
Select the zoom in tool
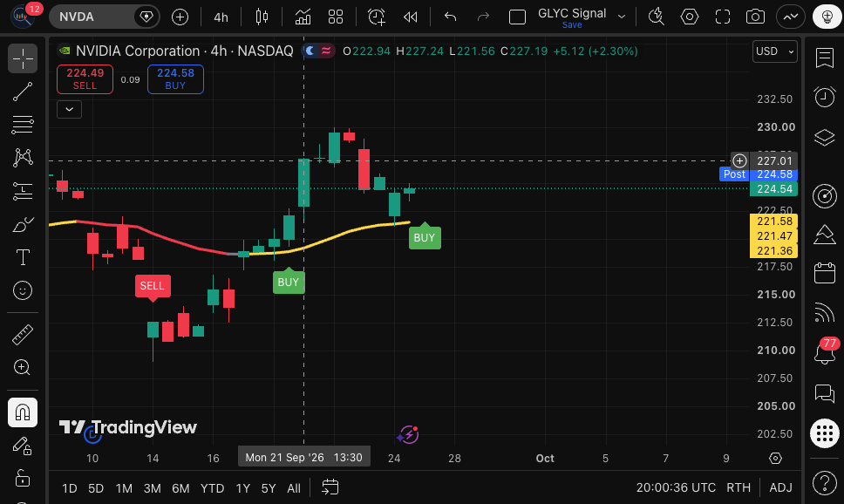pyautogui.click(x=23, y=368)
